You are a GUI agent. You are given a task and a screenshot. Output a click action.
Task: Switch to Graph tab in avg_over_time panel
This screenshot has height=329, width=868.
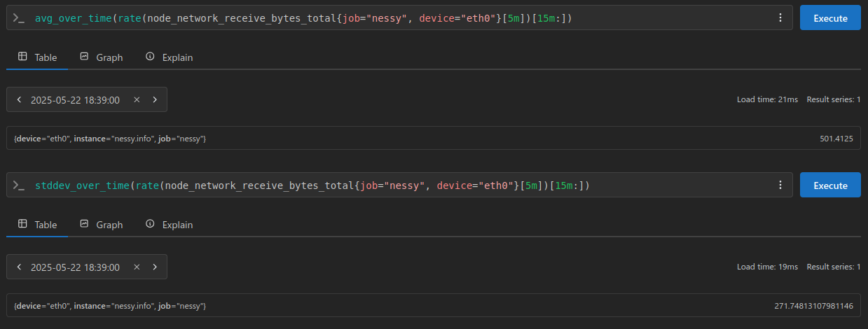pos(101,57)
